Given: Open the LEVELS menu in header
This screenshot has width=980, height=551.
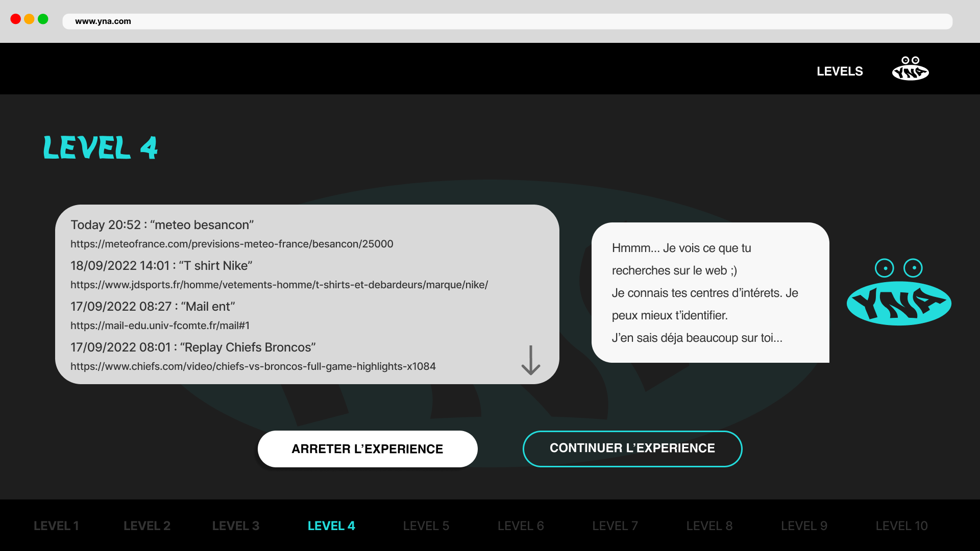Looking at the screenshot, I should click(840, 71).
